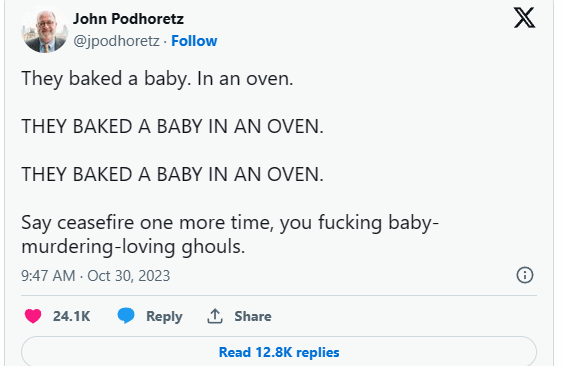Click the blue reply speech bubble icon

[x=126, y=316]
